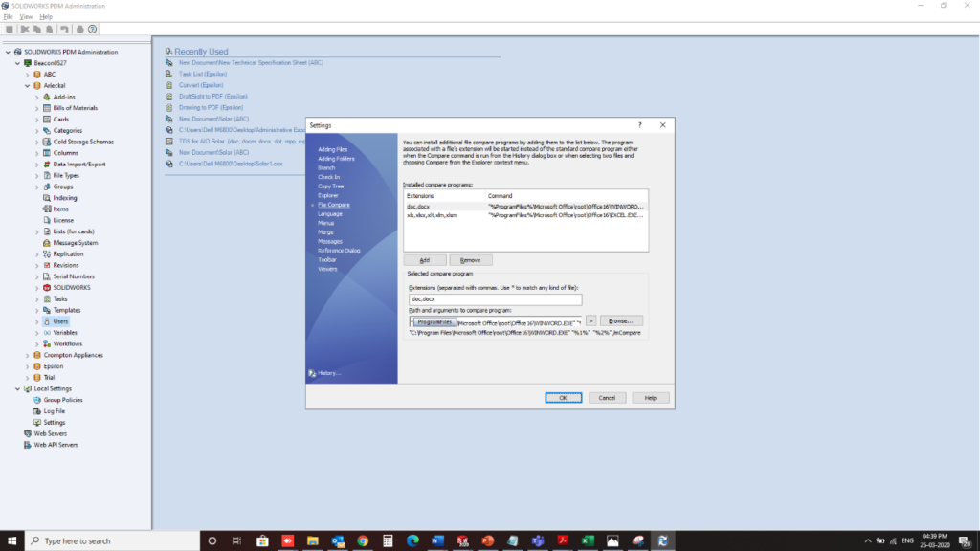980x551 pixels.
Task: Open the File menu
Action: coord(8,17)
